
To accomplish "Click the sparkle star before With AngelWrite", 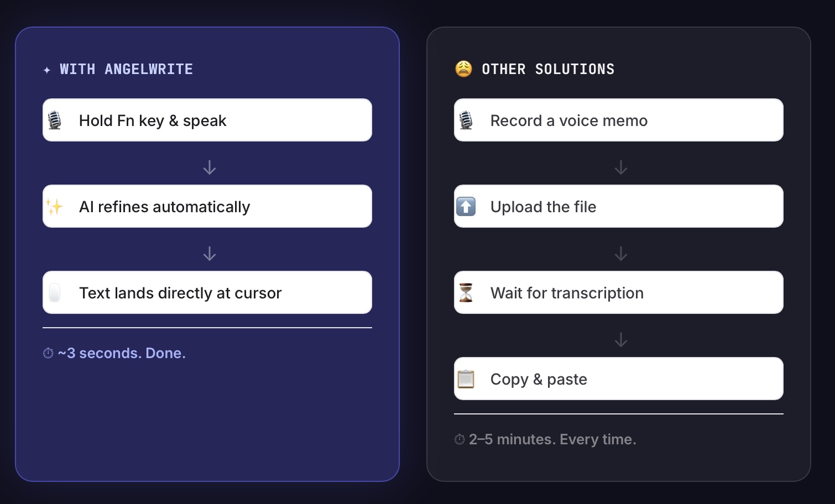I will (x=47, y=70).
